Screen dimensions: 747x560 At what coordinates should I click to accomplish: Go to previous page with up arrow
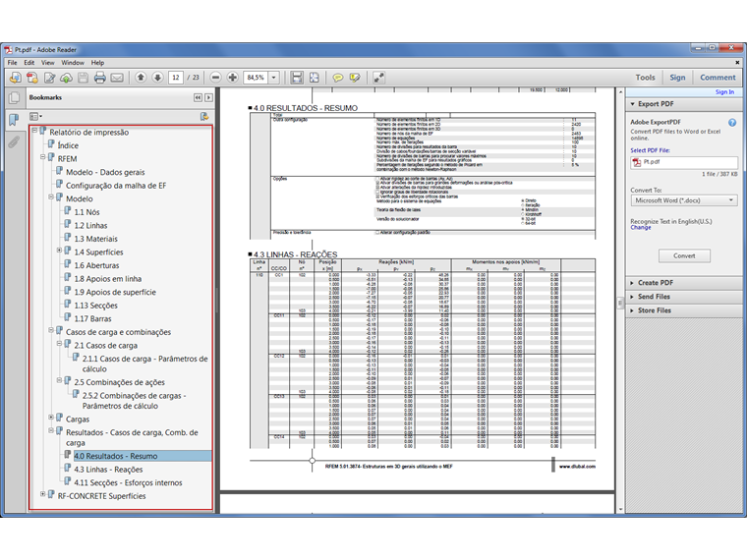[141, 78]
